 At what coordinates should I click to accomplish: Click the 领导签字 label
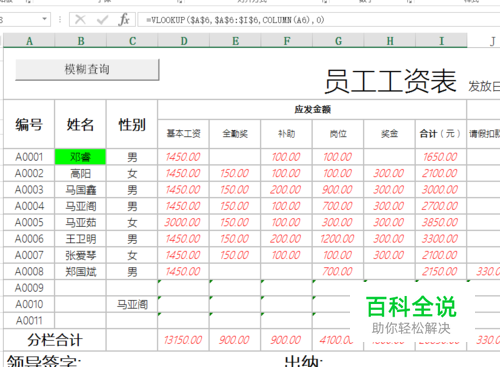(44, 361)
